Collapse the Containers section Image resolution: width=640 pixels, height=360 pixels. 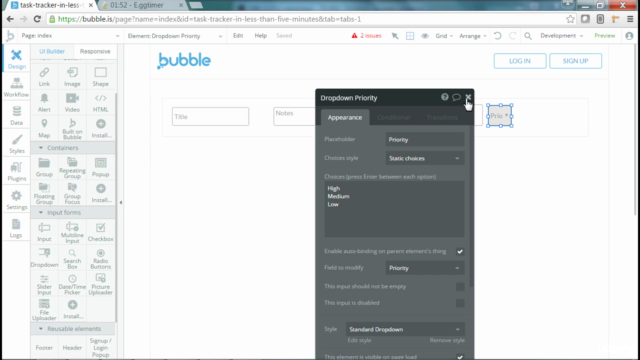pos(73,148)
